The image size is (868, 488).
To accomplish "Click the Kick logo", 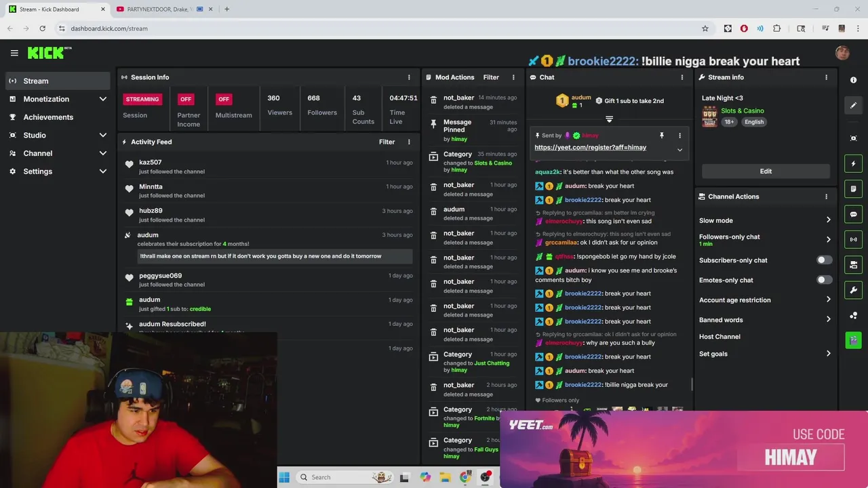I will [49, 52].
